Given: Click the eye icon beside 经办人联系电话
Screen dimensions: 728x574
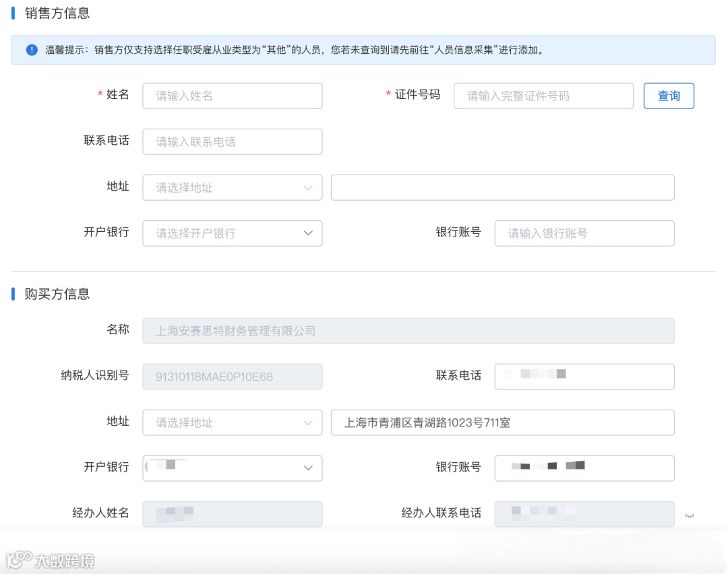Looking at the screenshot, I should (690, 515).
